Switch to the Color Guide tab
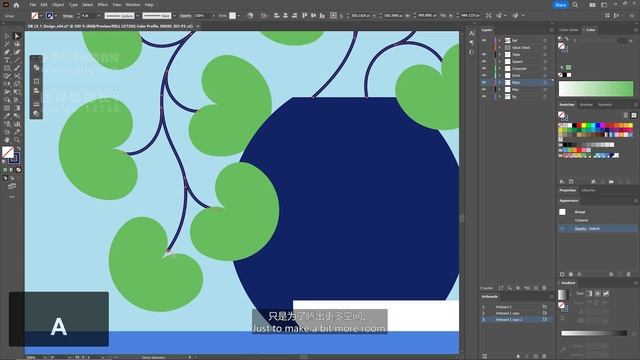The height and width of the screenshot is (360, 640). (569, 30)
